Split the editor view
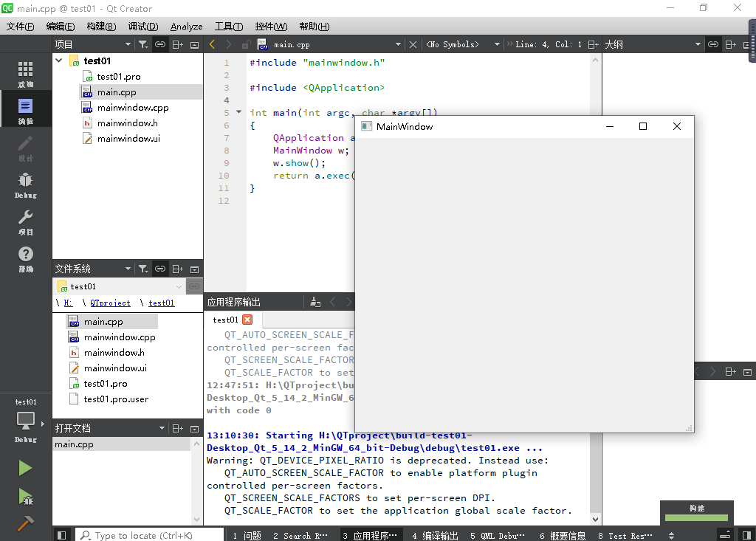Viewport: 756px width, 541px height. [593, 44]
